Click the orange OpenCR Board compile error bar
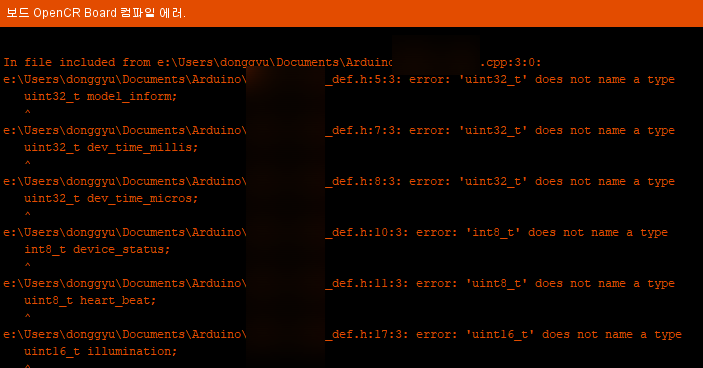Viewport: 703px width, 368px height. (352, 13)
